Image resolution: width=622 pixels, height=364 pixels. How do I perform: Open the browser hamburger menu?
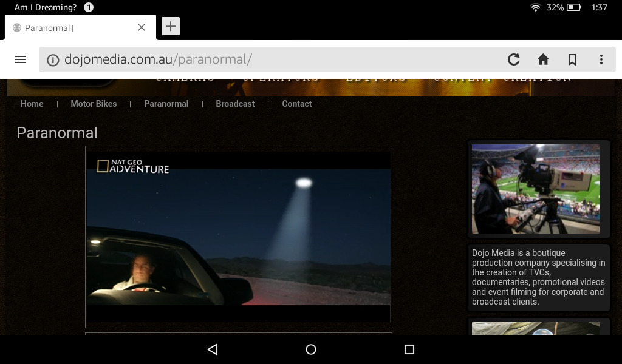[x=21, y=59]
